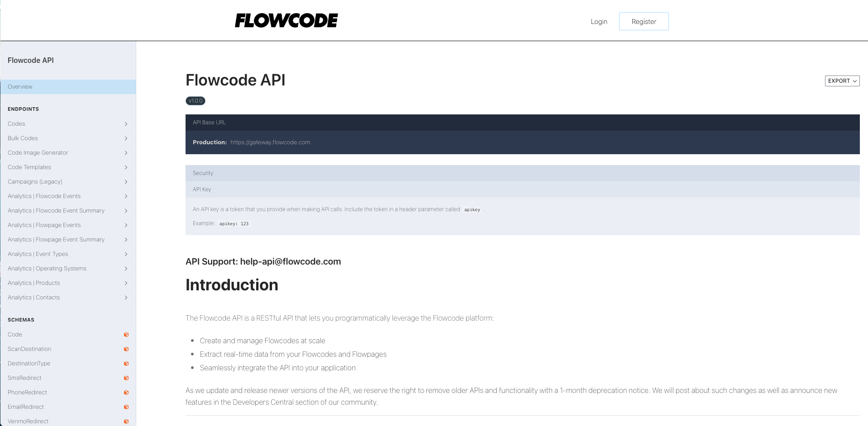Click the cube icon beside SmsRedirect
Viewport: 868px width, 426px height.
[126, 378]
